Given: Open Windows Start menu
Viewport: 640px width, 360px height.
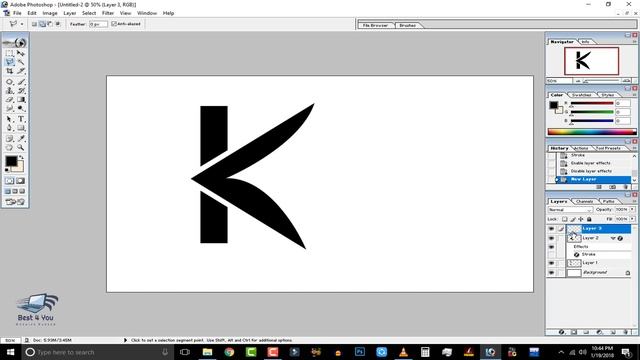Looking at the screenshot, I should pyautogui.click(x=10, y=352).
